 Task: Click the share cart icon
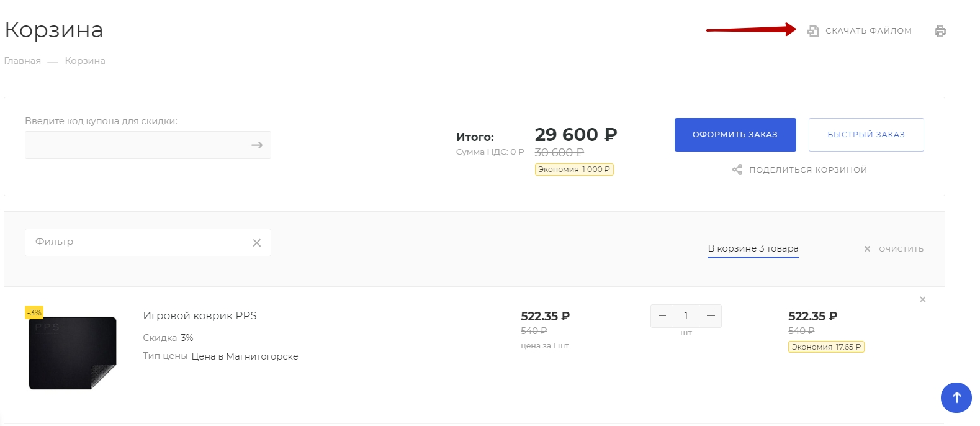coord(737,170)
